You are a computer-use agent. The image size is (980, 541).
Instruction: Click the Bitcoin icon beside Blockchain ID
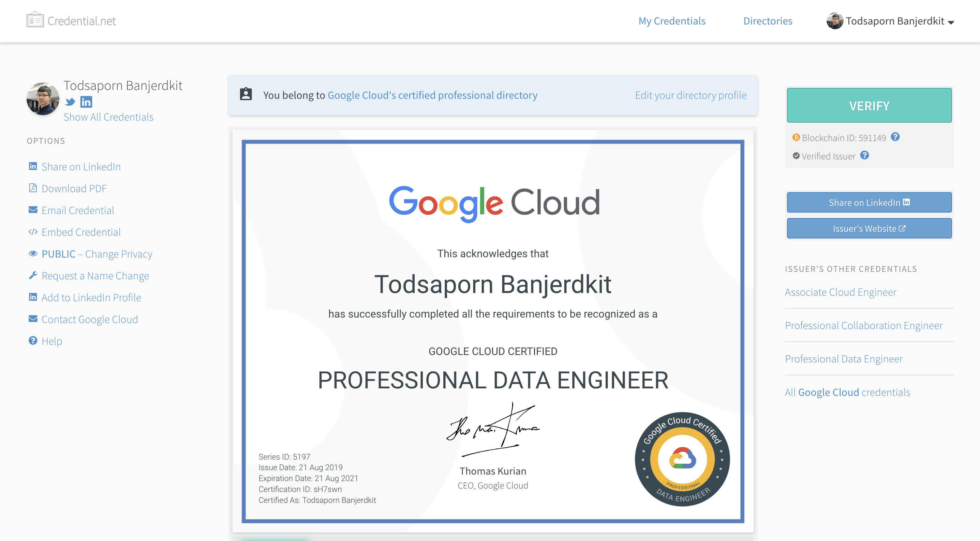pos(796,137)
